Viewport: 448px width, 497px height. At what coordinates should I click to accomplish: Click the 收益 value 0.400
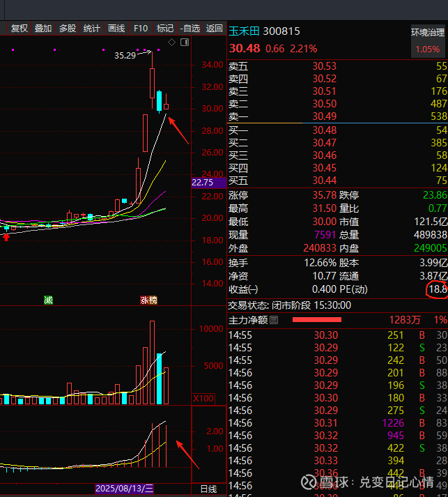coord(325,289)
